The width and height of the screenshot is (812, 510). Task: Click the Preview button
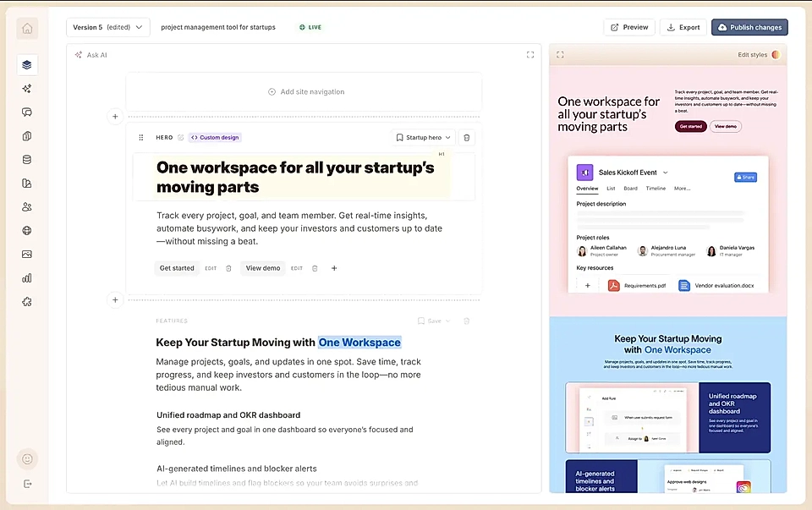click(629, 27)
